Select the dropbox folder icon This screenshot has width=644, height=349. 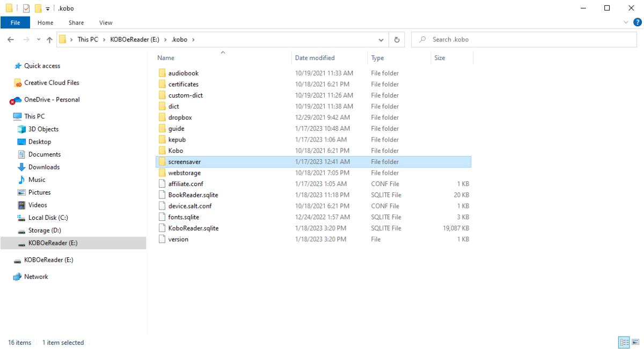163,117
